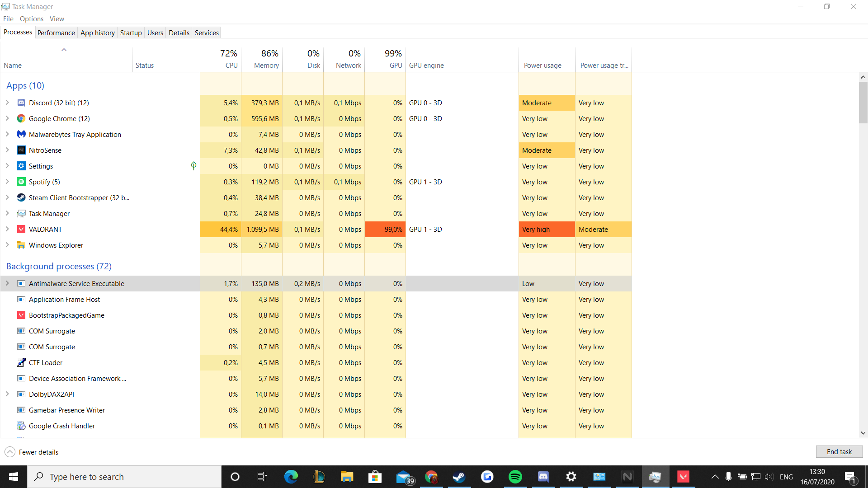Open File Explorer from the taskbar
This screenshot has width=868, height=488.
click(x=347, y=477)
